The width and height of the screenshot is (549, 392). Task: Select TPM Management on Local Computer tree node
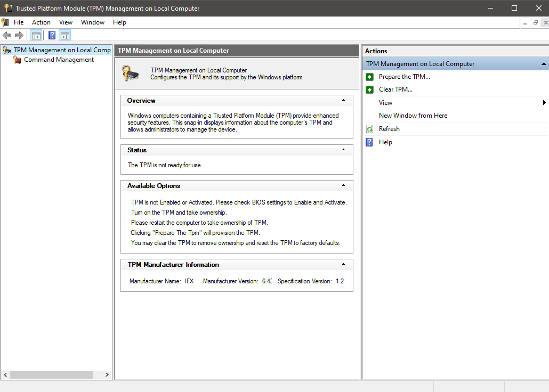pyautogui.click(x=62, y=50)
